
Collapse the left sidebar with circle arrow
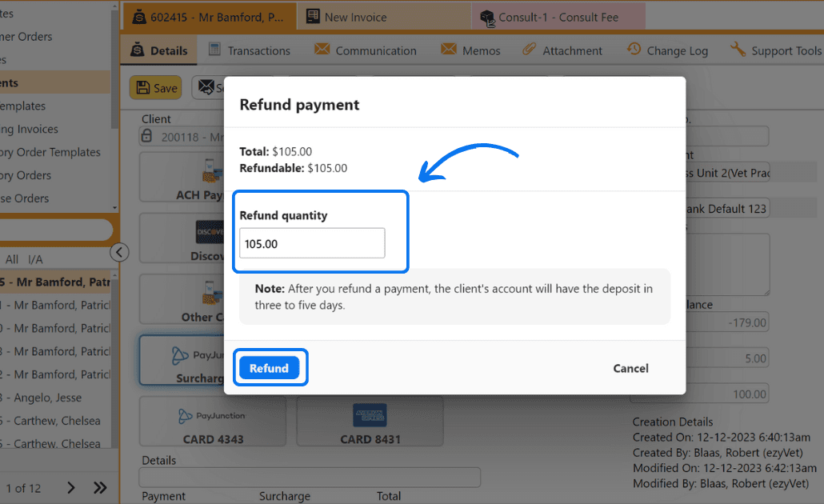118,253
